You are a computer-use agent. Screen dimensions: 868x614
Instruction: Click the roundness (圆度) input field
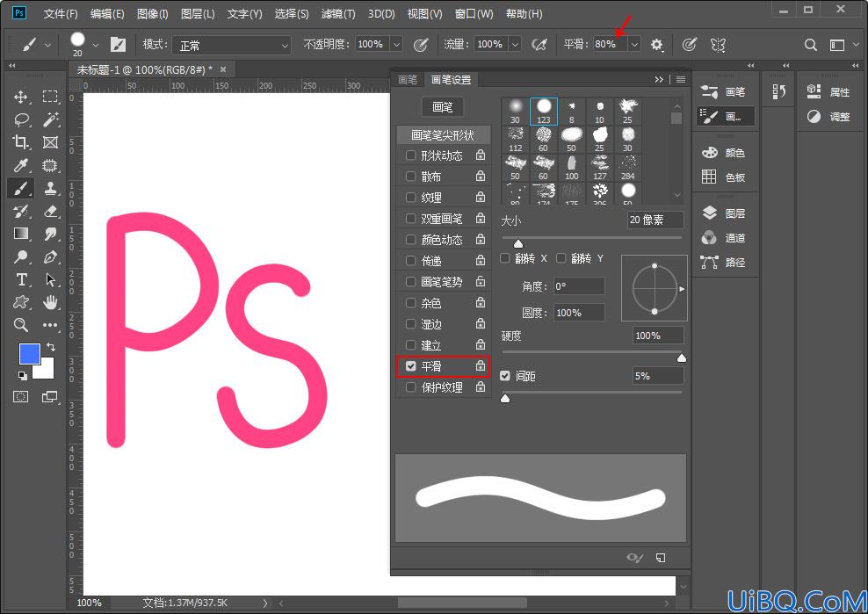tap(579, 313)
